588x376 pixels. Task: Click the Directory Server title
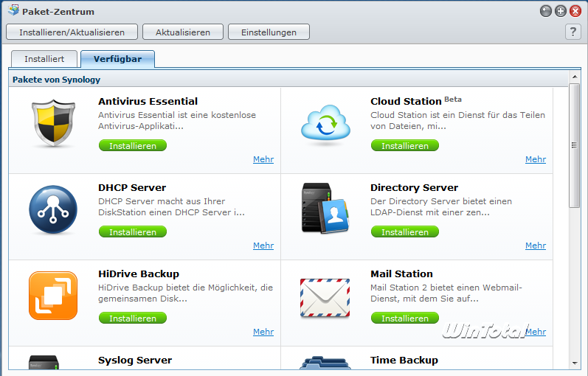[414, 187]
